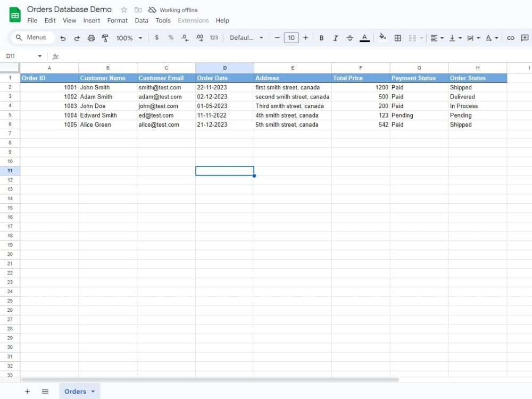Screen dimensions: 532x399
Task: Select the Paint format tool
Action: [105, 38]
